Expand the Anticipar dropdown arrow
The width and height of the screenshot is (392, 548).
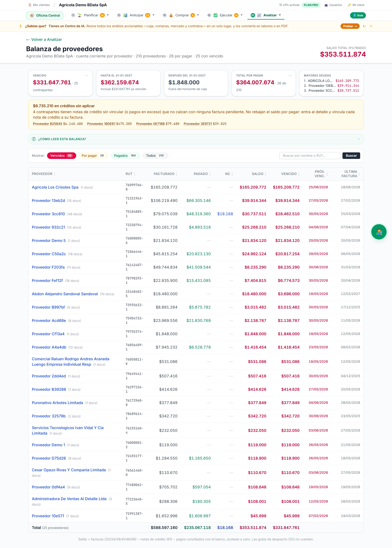coord(154,15)
